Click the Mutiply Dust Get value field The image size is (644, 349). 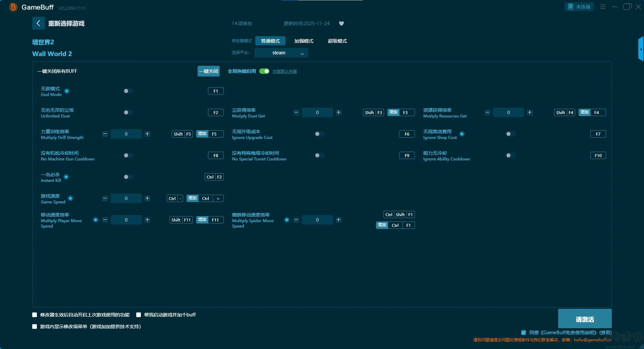(x=317, y=112)
